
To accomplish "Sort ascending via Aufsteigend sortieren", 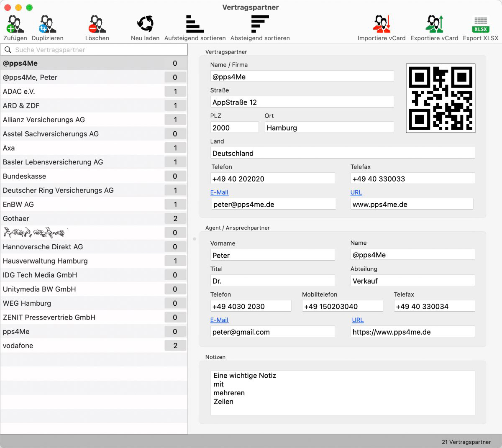I will click(x=195, y=24).
